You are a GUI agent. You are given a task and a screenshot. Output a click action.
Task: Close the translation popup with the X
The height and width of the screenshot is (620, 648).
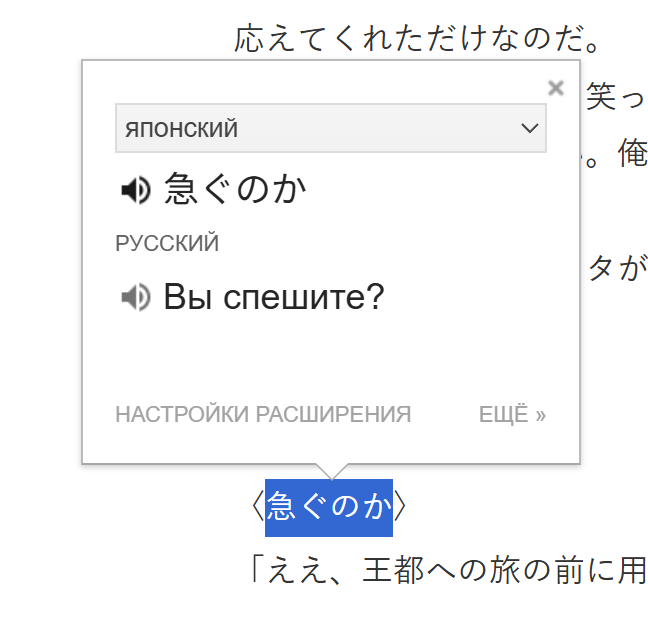coord(555,88)
